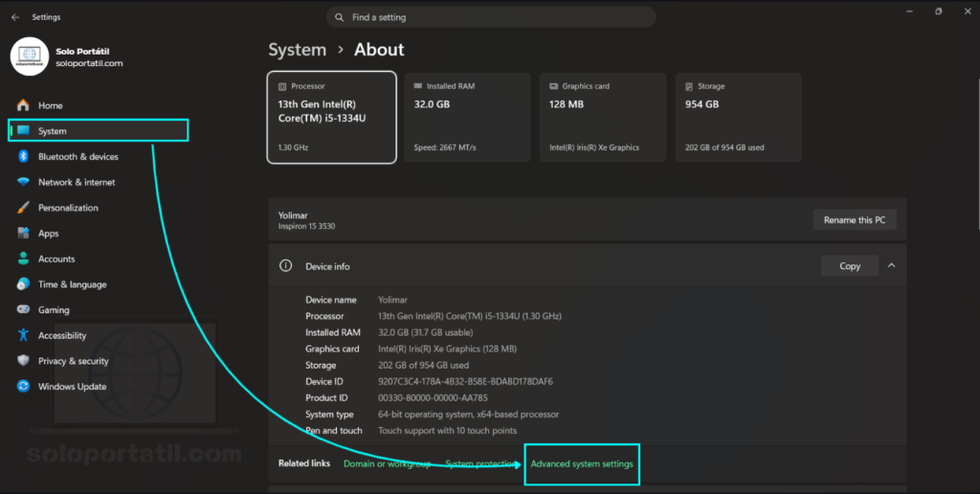Click the 32.0 GB (31.7 GB usable) value
This screenshot has height=494, width=980.
[x=426, y=332]
